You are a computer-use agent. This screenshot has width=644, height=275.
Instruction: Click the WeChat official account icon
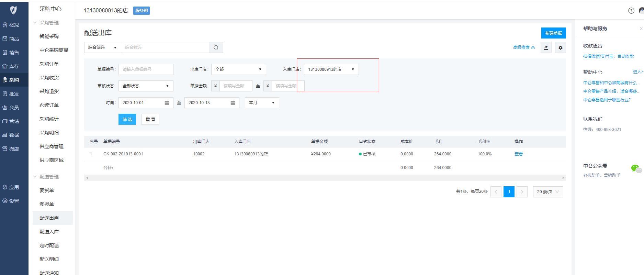(636, 168)
